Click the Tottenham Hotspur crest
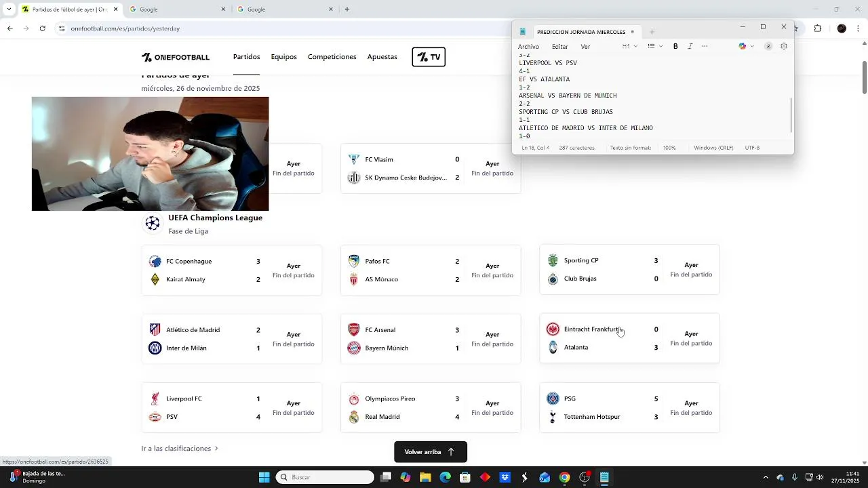 [553, 417]
